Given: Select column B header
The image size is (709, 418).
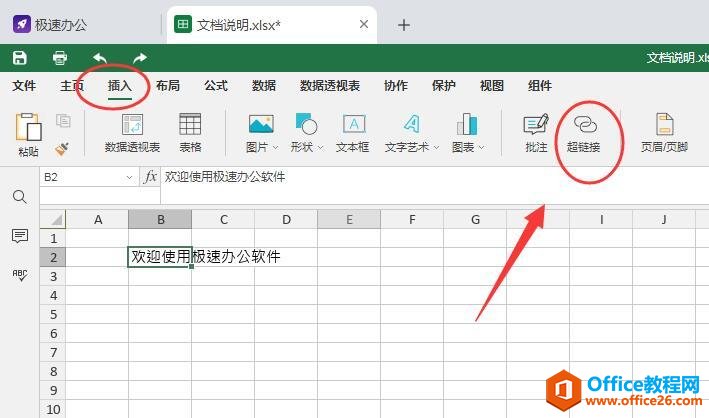Looking at the screenshot, I should tap(161, 219).
